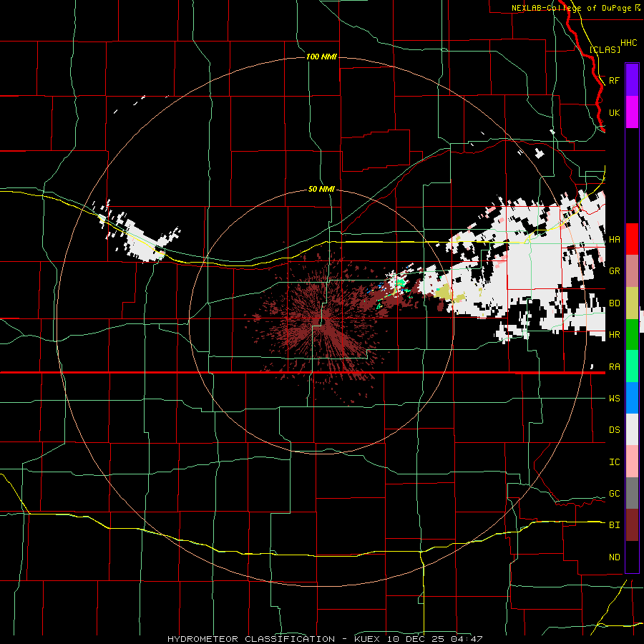Image resolution: width=644 pixels, height=644 pixels.
Task: Select the GR graupel legend swatch
Action: [x=632, y=271]
